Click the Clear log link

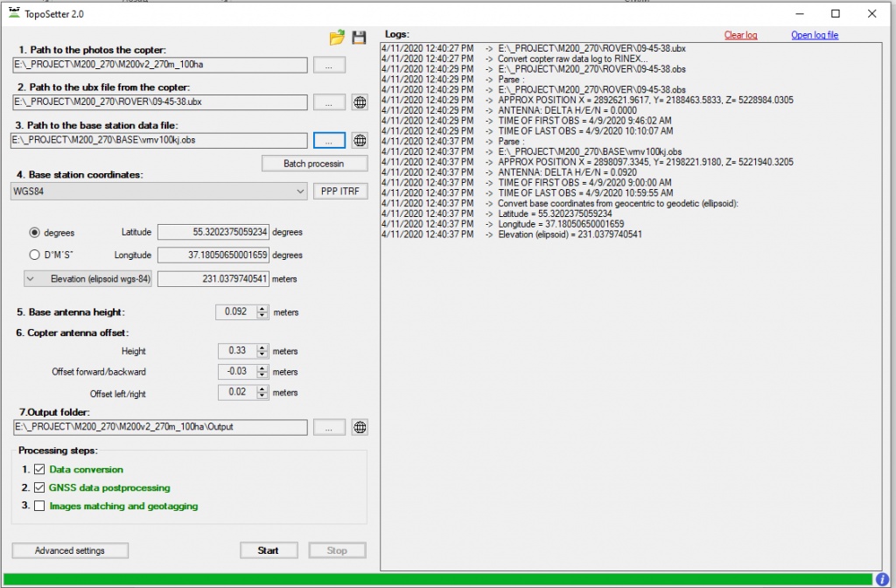(740, 35)
